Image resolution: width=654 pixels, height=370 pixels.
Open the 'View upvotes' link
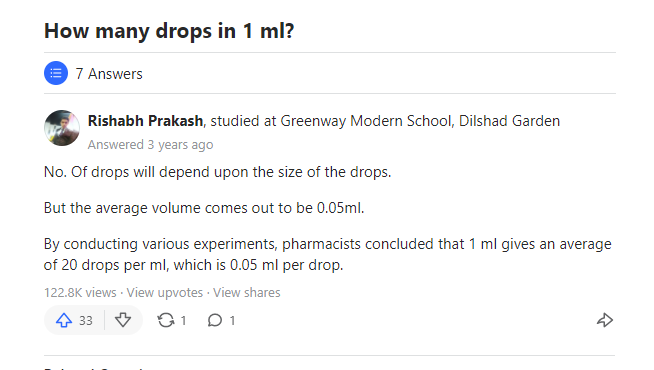pos(165,293)
